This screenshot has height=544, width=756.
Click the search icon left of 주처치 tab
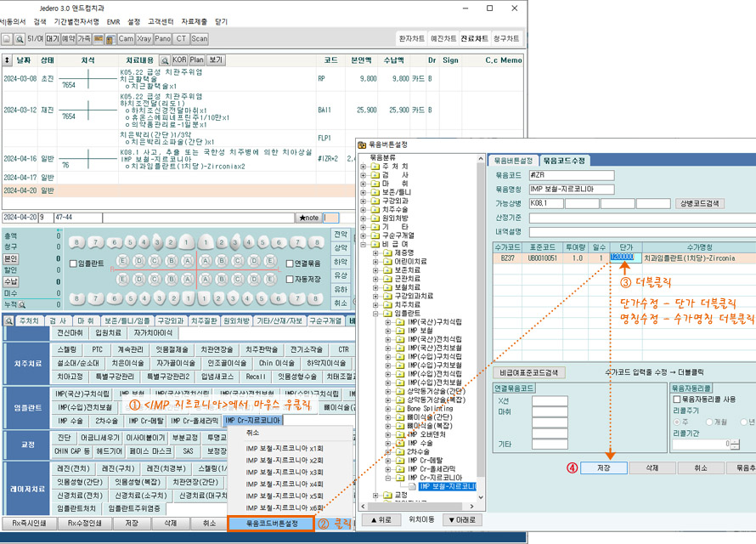tap(8, 320)
